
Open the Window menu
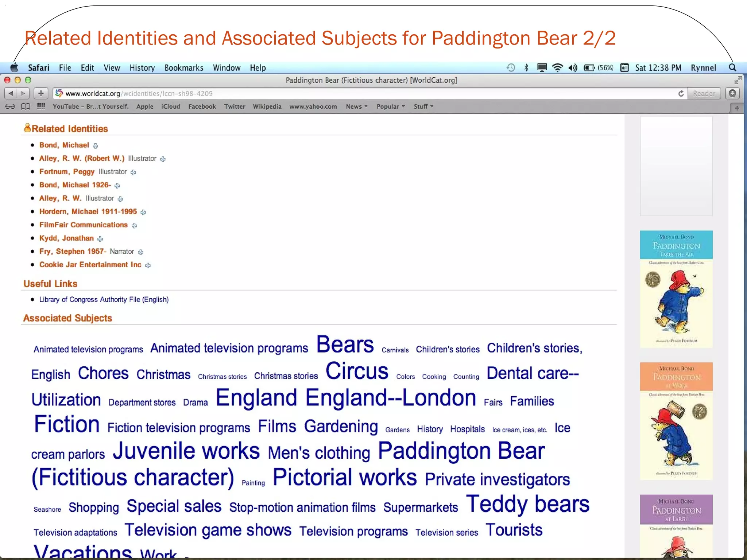[227, 68]
